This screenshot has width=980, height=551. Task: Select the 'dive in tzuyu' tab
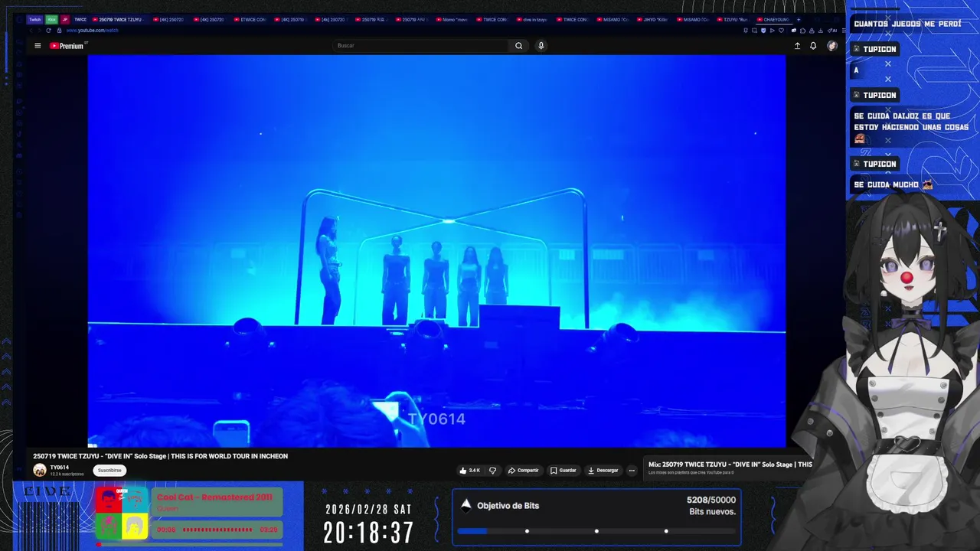(x=532, y=19)
